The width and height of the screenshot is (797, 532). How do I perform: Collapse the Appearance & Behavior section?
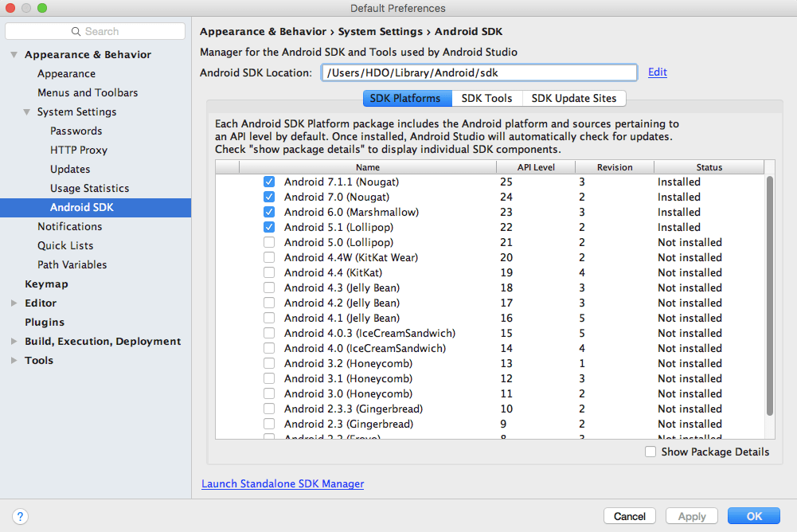(14, 54)
